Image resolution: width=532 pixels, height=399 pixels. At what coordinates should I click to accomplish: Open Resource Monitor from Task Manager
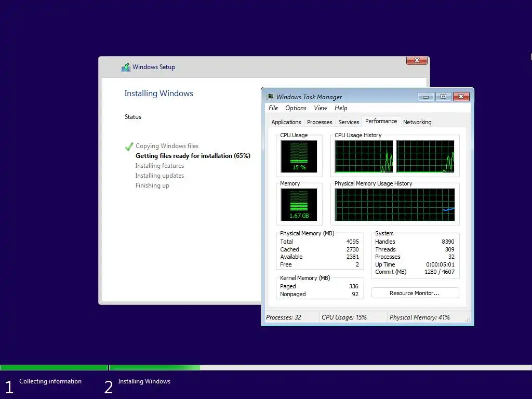click(x=415, y=293)
